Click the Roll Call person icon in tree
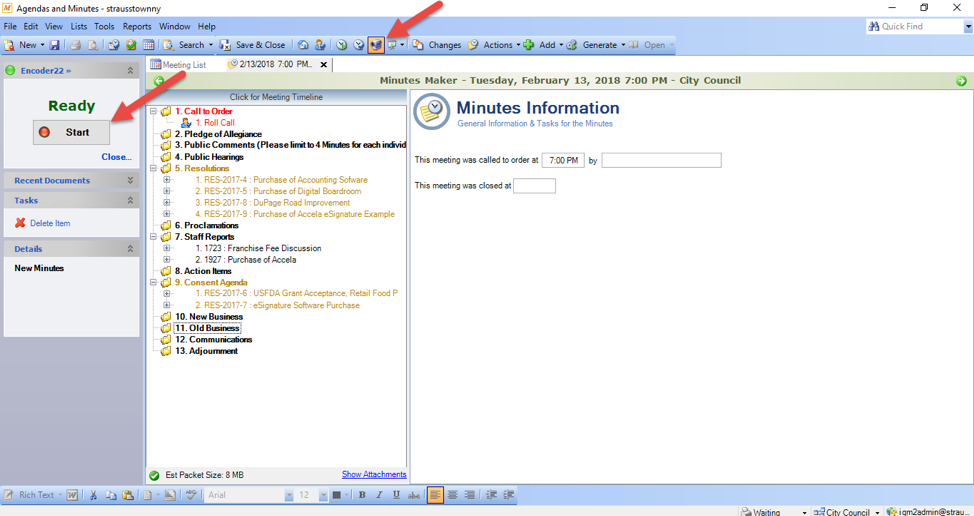Screen dimensions: 974x516 [x=186, y=123]
